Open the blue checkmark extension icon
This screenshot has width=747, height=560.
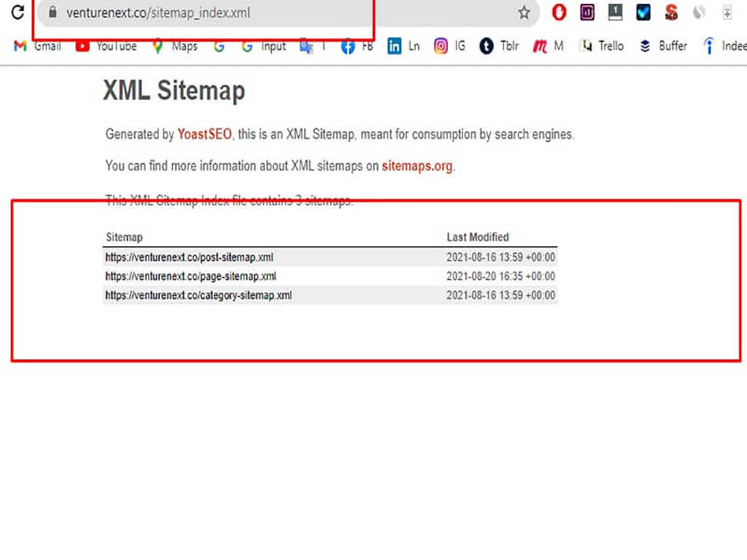[643, 13]
